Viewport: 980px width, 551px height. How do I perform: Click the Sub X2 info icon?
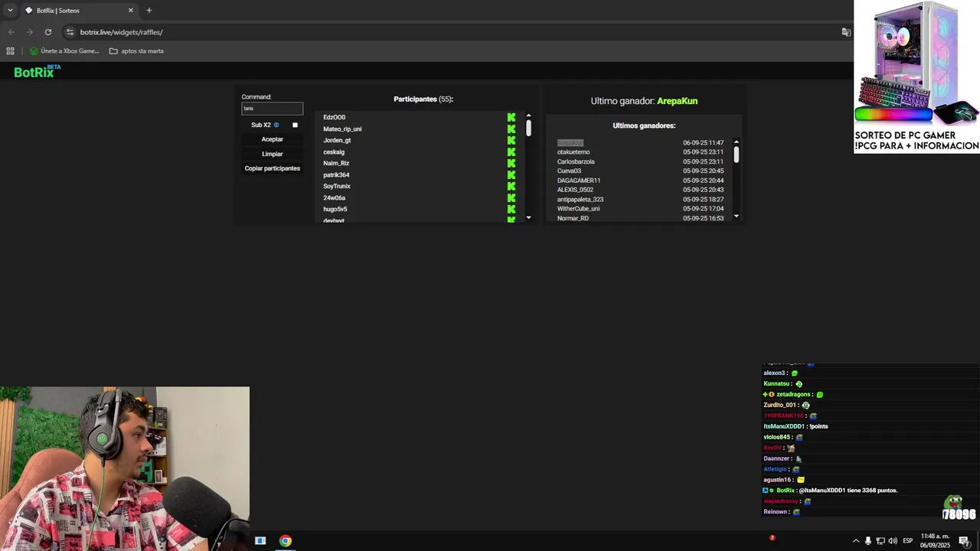(276, 125)
